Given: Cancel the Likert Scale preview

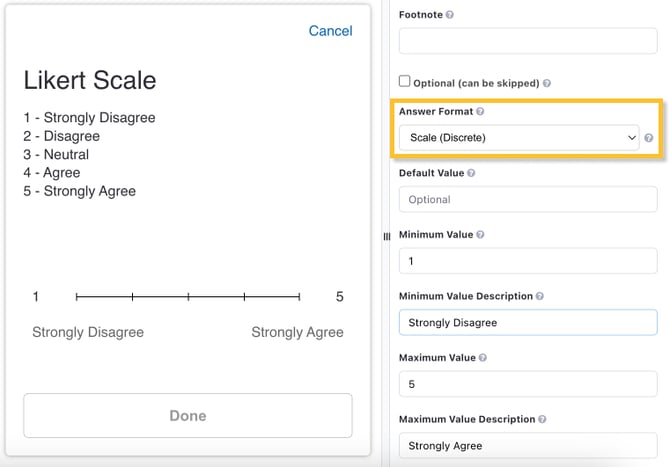Looking at the screenshot, I should coord(330,31).
